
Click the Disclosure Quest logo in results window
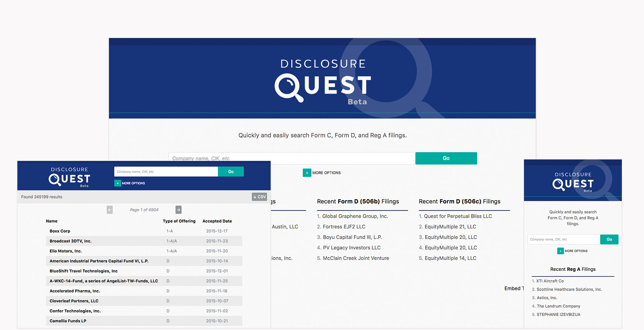pyautogui.click(x=69, y=177)
